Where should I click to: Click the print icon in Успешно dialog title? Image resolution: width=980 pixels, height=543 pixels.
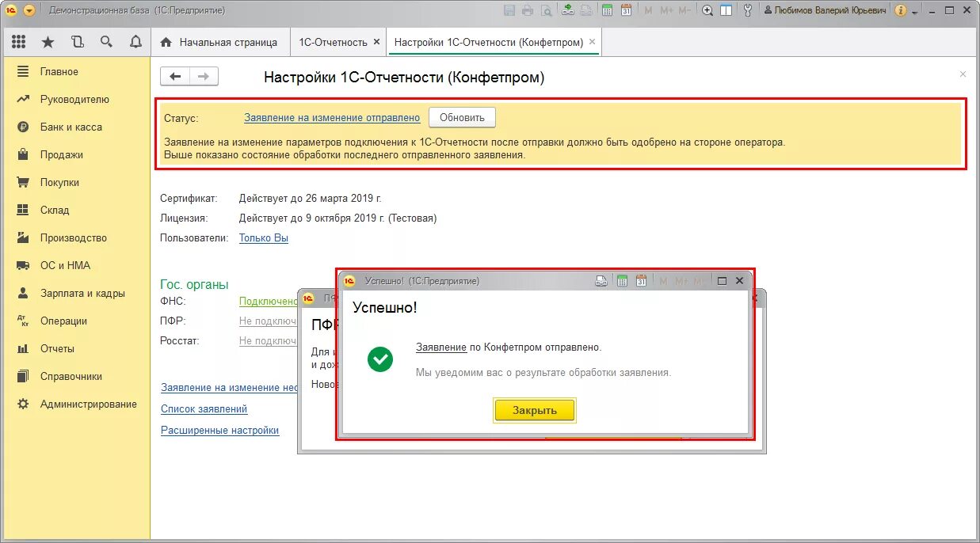[601, 280]
